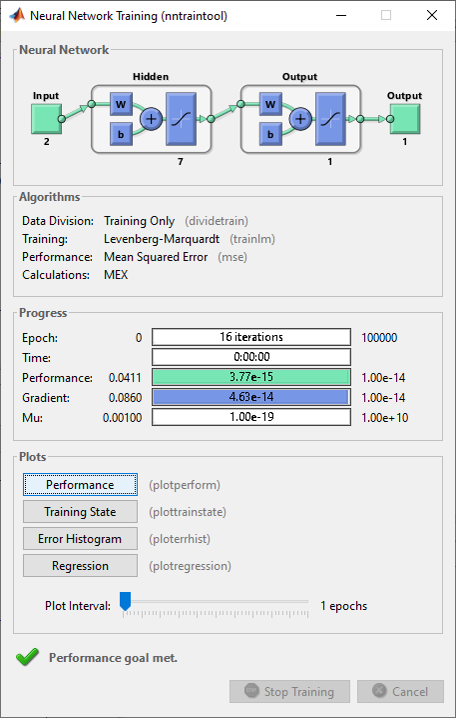456x718 pixels.
Task: Click the Output layer transfer function block
Action: [330, 119]
